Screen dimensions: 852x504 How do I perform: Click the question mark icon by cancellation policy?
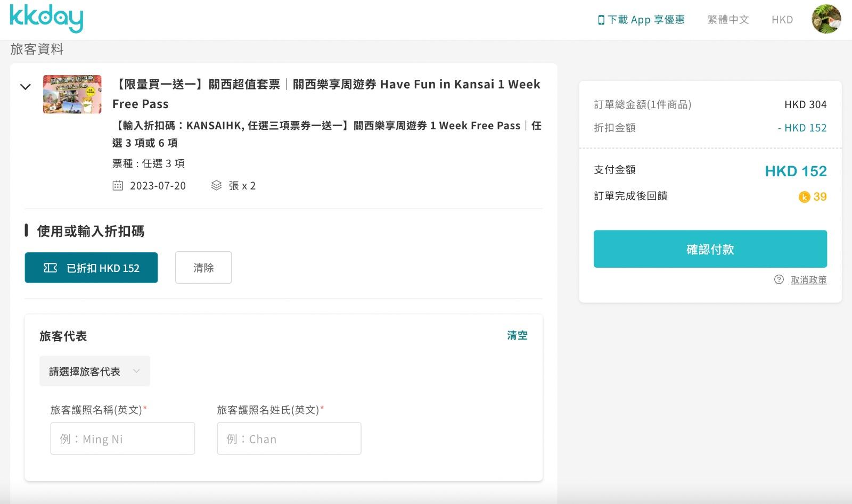(779, 279)
